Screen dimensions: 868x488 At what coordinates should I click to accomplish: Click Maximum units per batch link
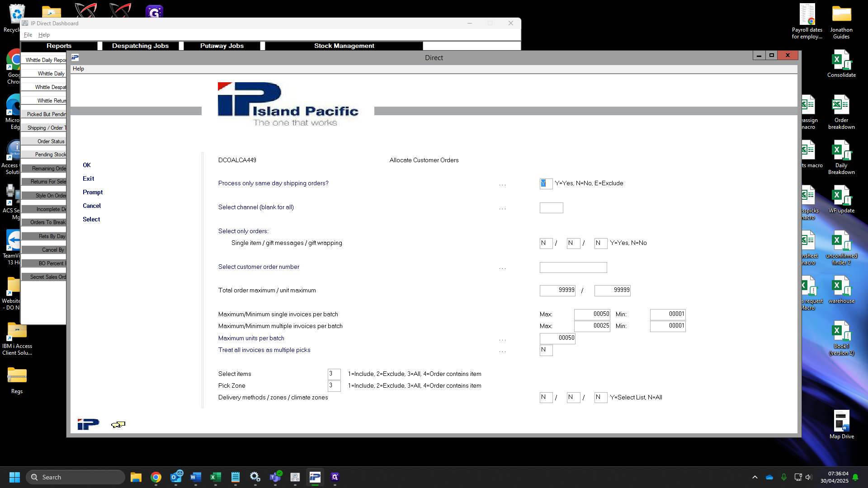(x=251, y=338)
